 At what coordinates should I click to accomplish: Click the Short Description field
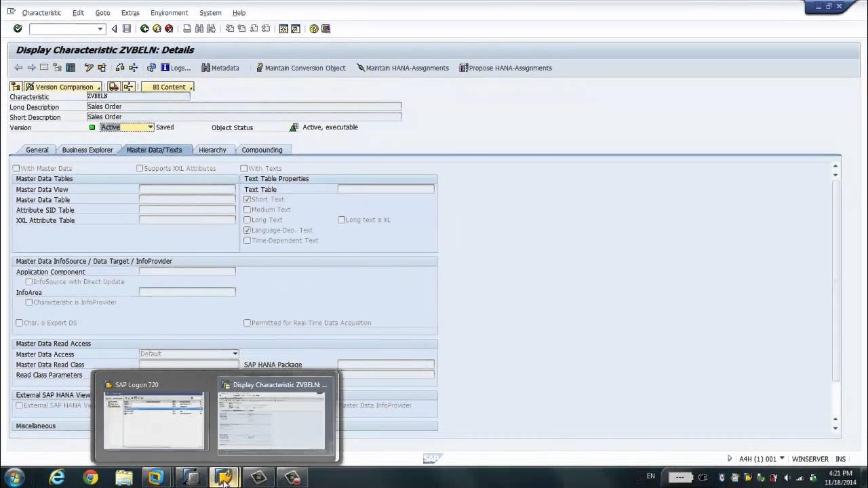click(x=244, y=117)
